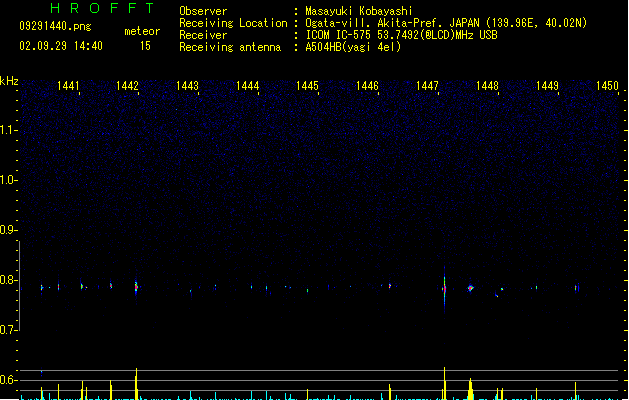The image size is (629, 400).
Task: Click the Receiving antenna label
Action: click(x=230, y=47)
